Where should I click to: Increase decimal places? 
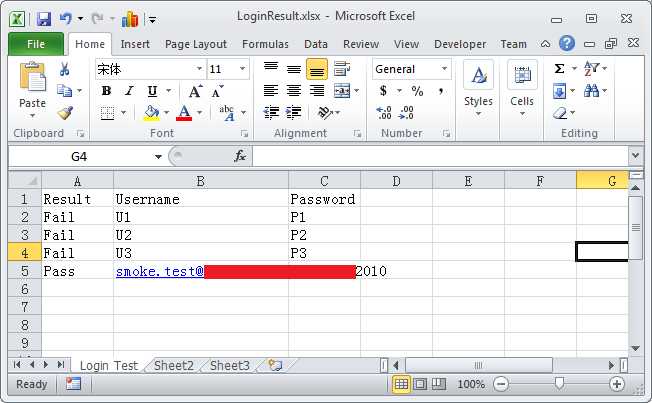click(384, 113)
